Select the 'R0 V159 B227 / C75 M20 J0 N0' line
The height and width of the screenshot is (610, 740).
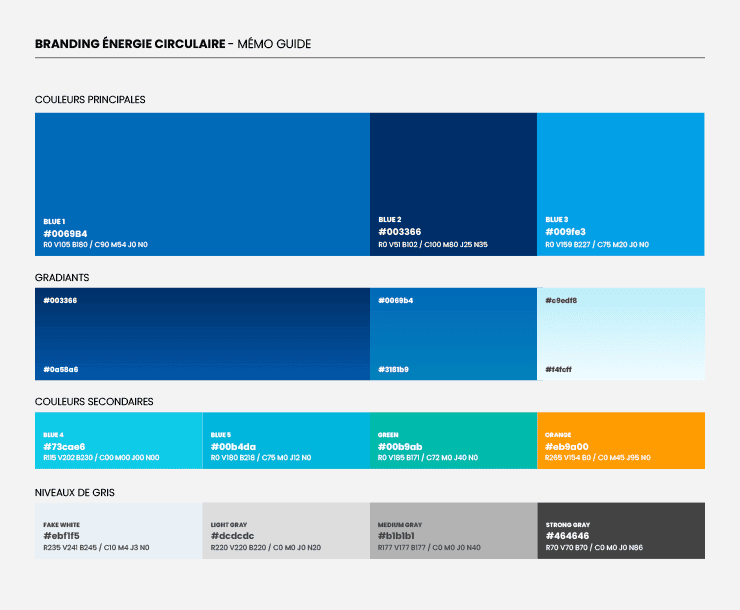[597, 244]
